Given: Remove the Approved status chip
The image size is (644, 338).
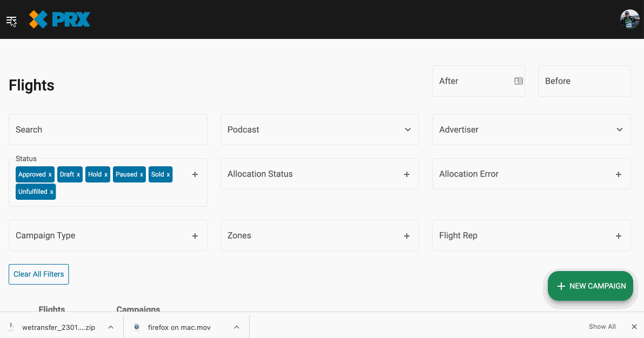Looking at the screenshot, I should point(50,174).
